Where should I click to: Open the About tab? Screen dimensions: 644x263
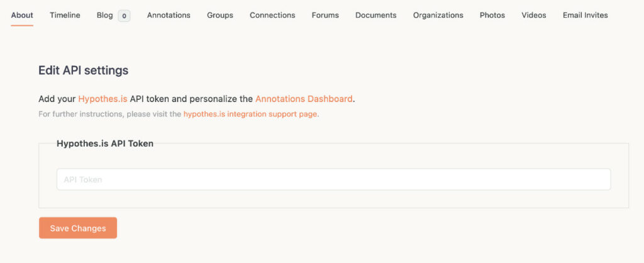[x=22, y=15]
